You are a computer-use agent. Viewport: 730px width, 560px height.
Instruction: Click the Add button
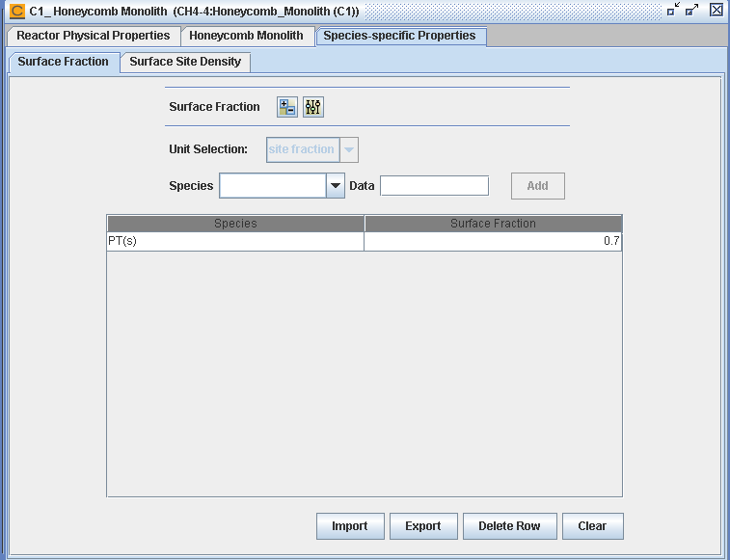[x=538, y=186]
